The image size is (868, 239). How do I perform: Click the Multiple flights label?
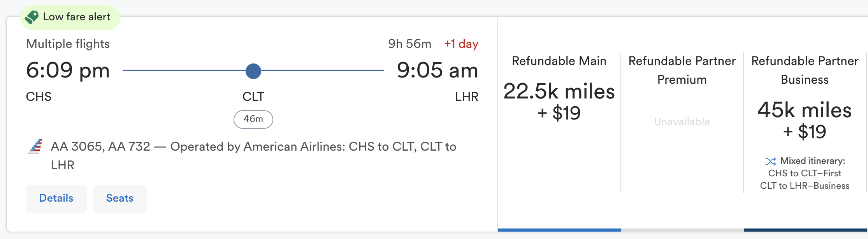tap(68, 44)
